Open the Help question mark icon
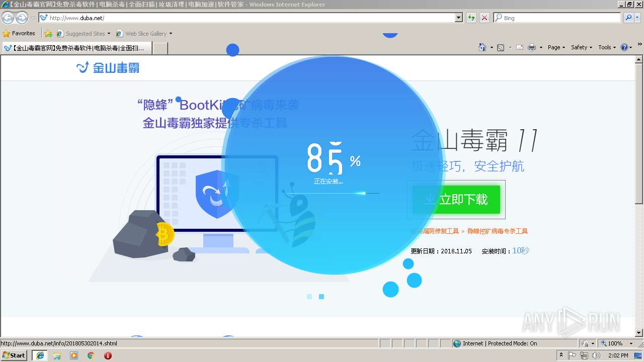 point(624,47)
